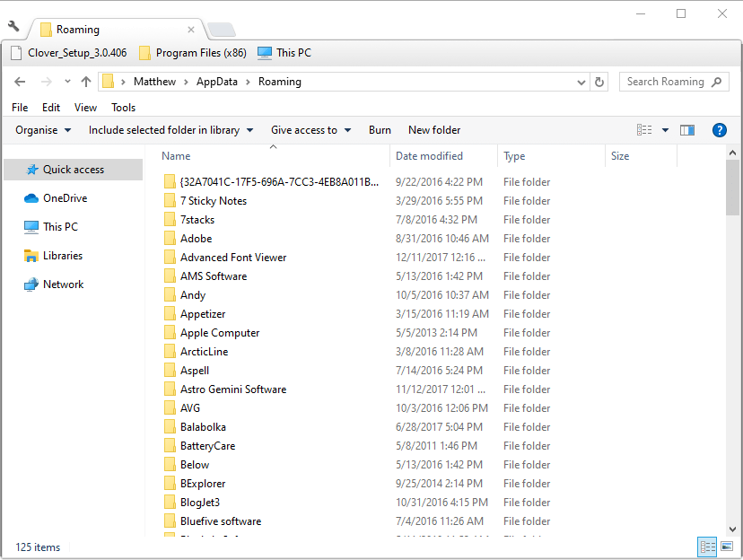
Task: Open Help via the blue question mark icon
Action: pos(720,129)
